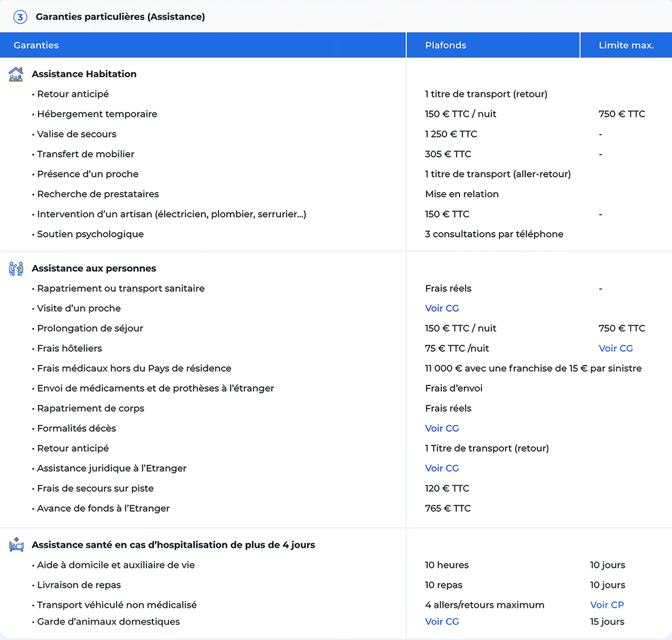The height and width of the screenshot is (640, 672).
Task: Open Voir CG for Visite d'un proche
Action: [442, 308]
